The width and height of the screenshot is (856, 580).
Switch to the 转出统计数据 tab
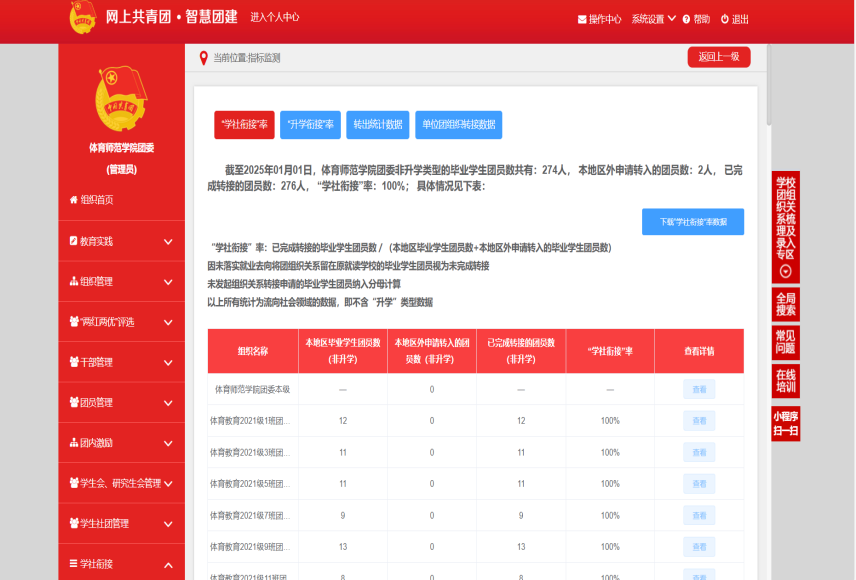pyautogui.click(x=377, y=125)
